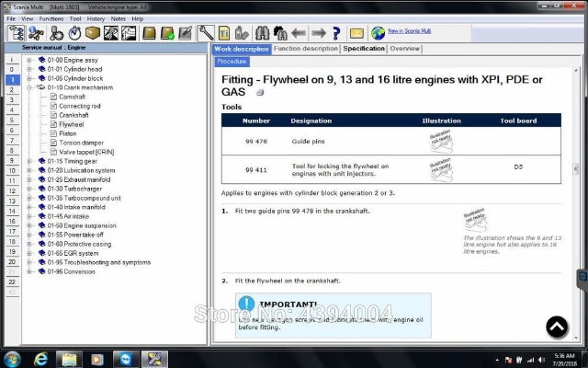Screen dimensions: 588x368
Task: Open the Functions menu
Action: tap(51, 18)
